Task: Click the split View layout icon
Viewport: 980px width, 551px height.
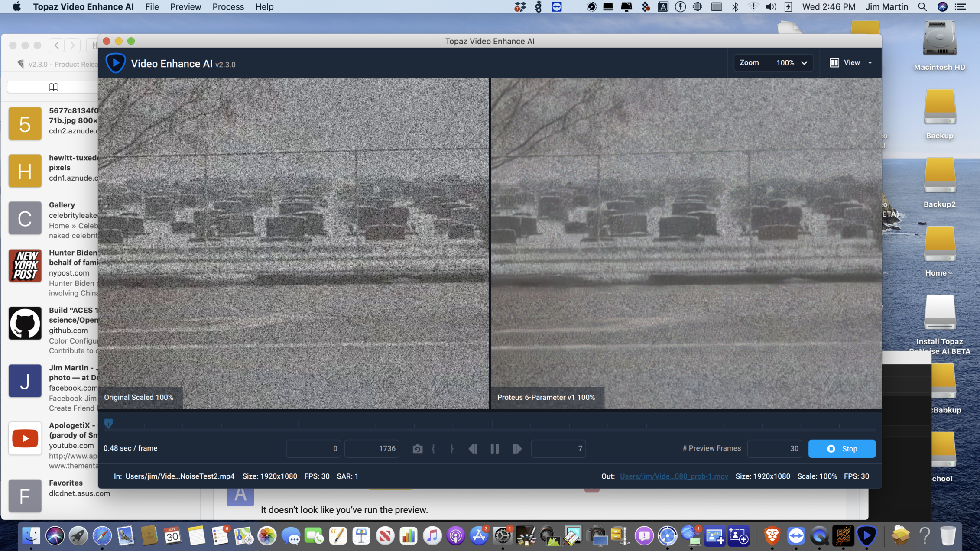Action: (834, 63)
